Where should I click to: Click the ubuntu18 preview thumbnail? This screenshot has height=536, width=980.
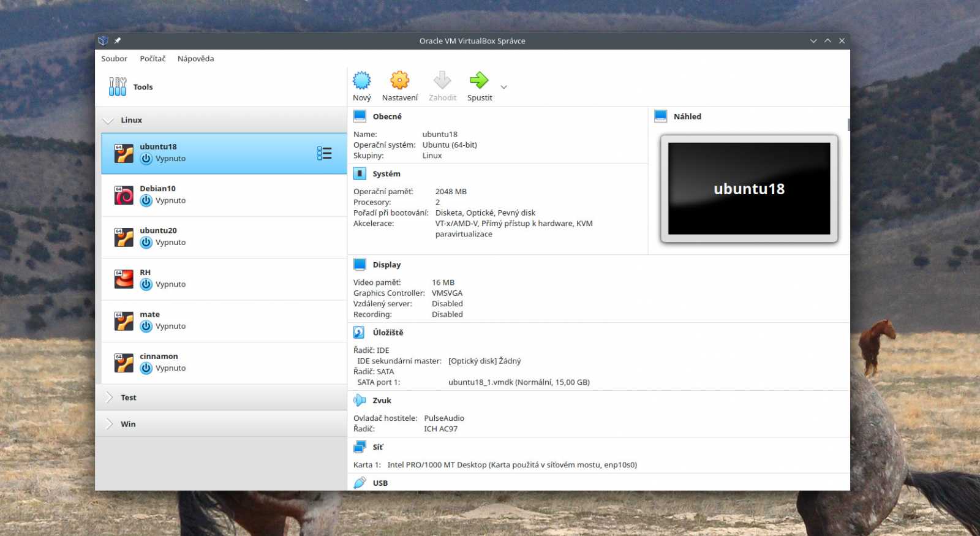tap(749, 189)
